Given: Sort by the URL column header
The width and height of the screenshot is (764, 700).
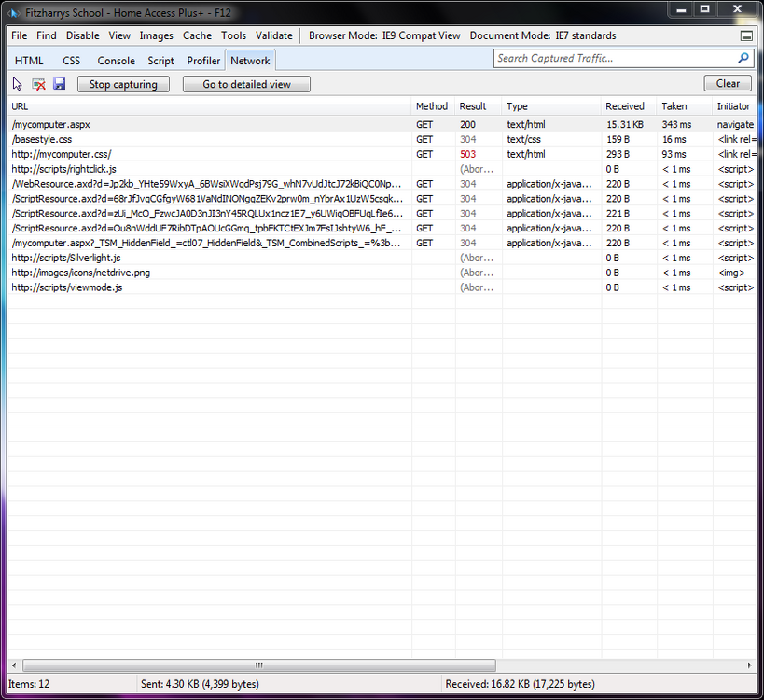Looking at the screenshot, I should point(210,106).
